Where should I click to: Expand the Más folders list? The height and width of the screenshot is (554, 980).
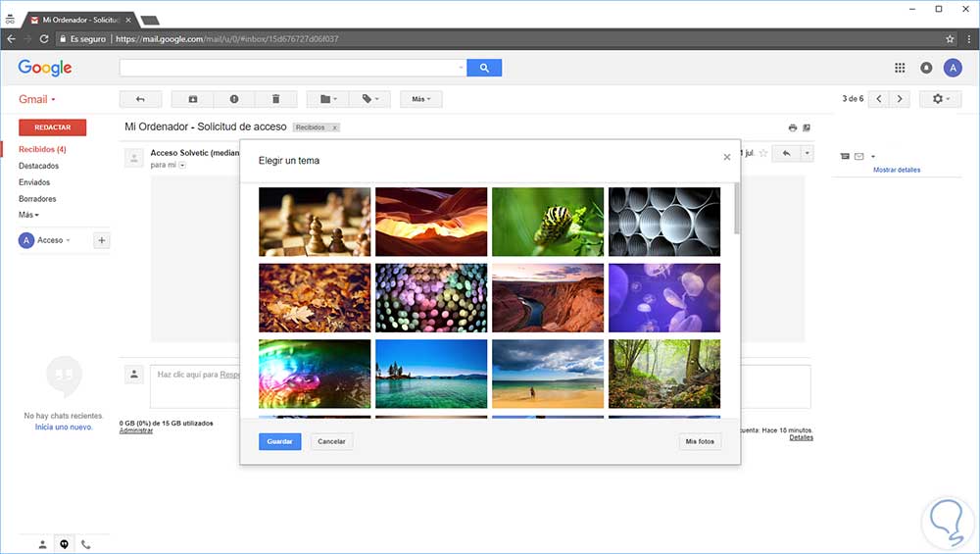tap(28, 215)
